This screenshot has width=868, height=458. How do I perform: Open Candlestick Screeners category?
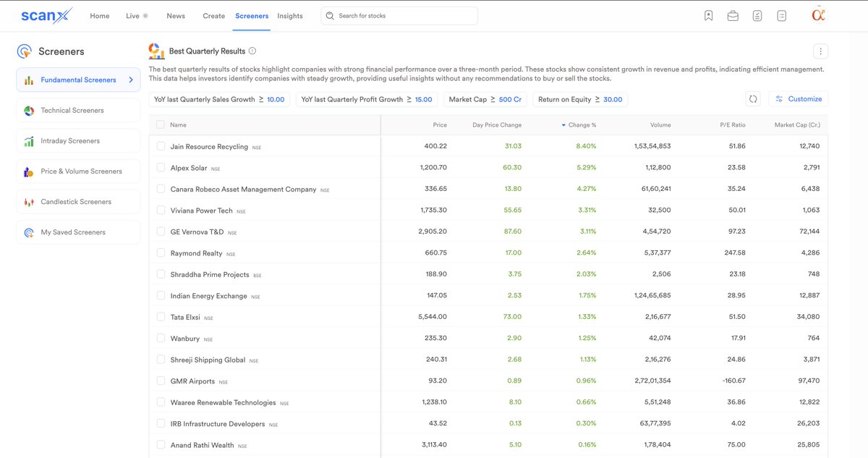pos(78,202)
